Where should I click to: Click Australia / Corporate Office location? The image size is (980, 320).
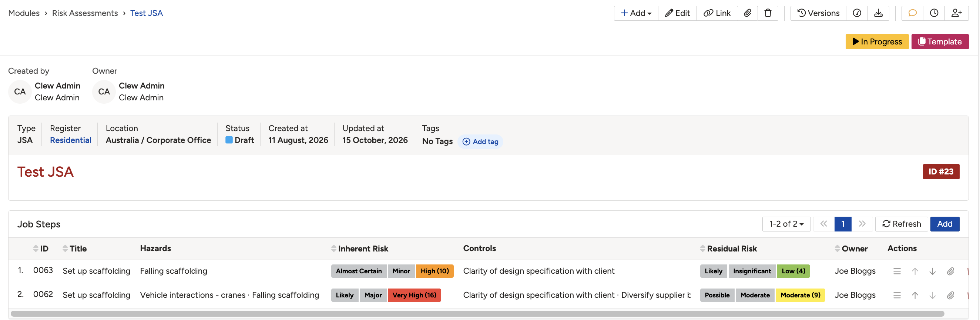tap(158, 140)
